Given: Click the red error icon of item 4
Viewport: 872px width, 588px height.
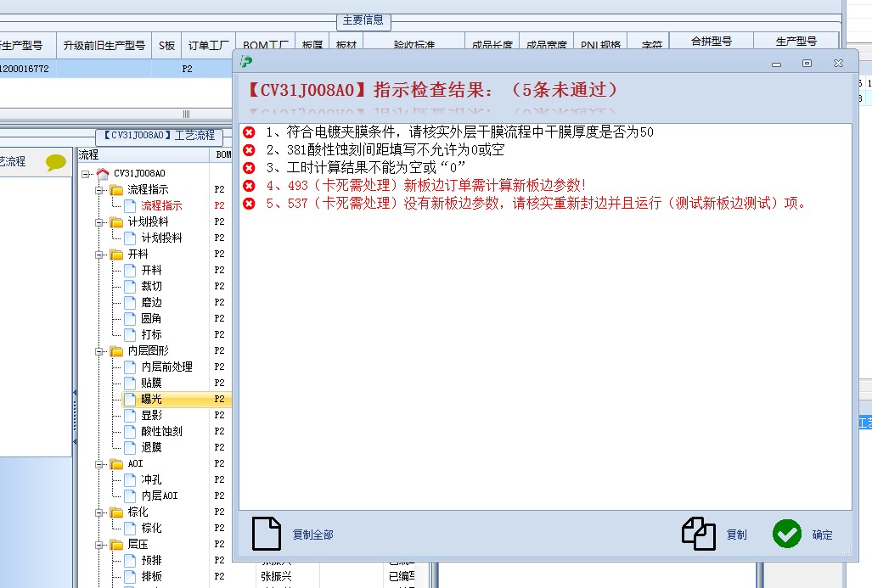Looking at the screenshot, I should pos(249,186).
